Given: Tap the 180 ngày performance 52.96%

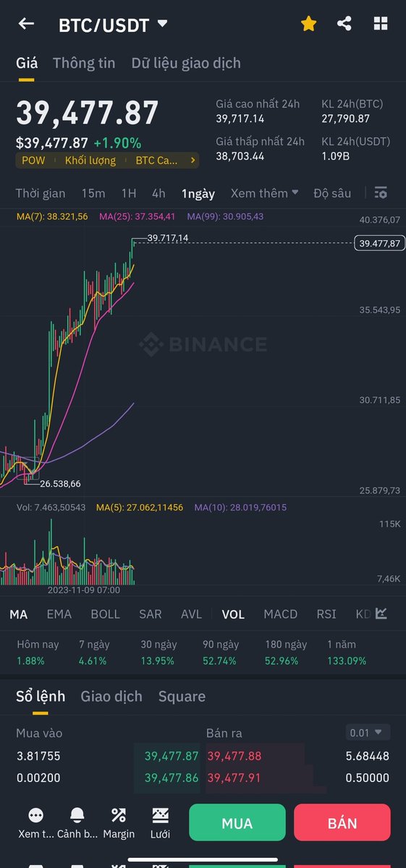Looking at the screenshot, I should coord(282,660).
